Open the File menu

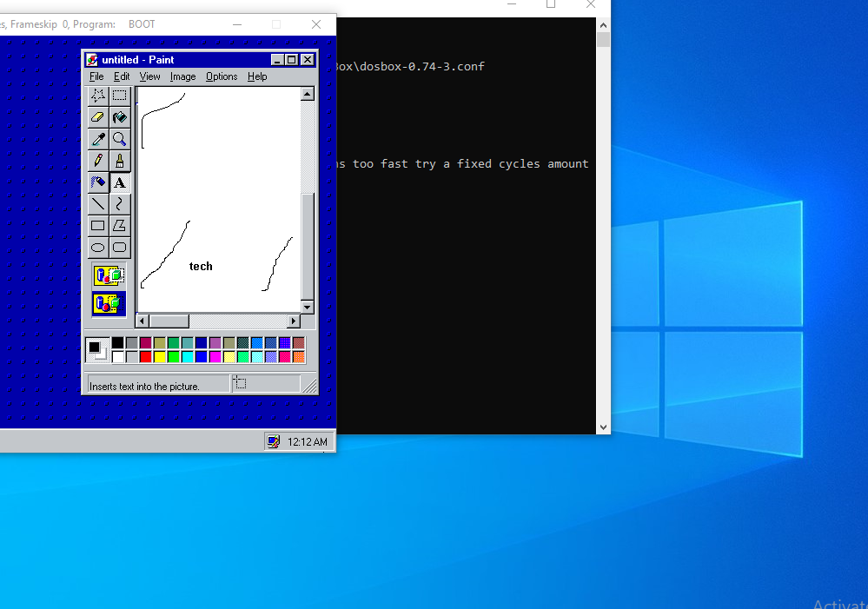(x=96, y=76)
